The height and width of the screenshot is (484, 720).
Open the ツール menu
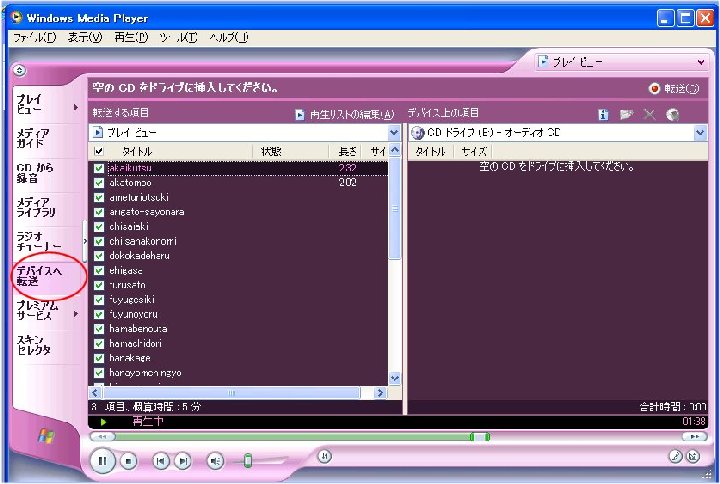tap(179, 38)
